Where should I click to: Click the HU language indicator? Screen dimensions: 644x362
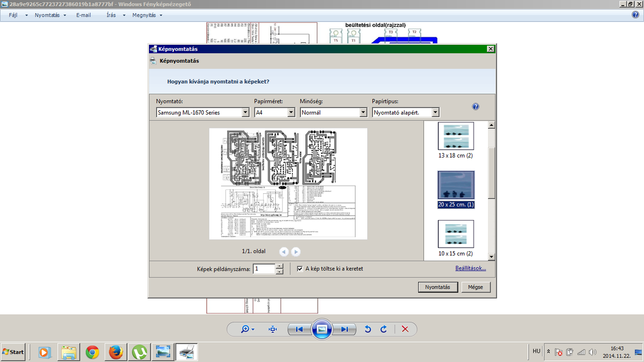pyautogui.click(x=536, y=351)
